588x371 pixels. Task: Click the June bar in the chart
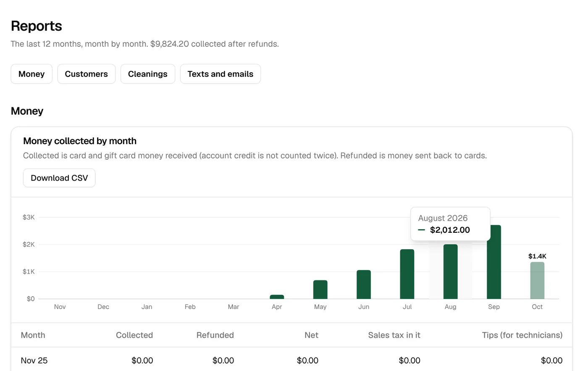[x=364, y=284]
